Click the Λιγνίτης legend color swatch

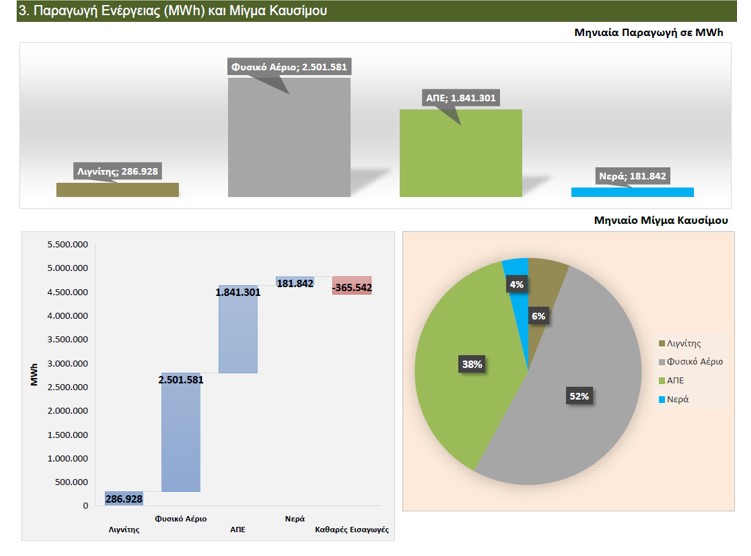pyautogui.click(x=661, y=343)
